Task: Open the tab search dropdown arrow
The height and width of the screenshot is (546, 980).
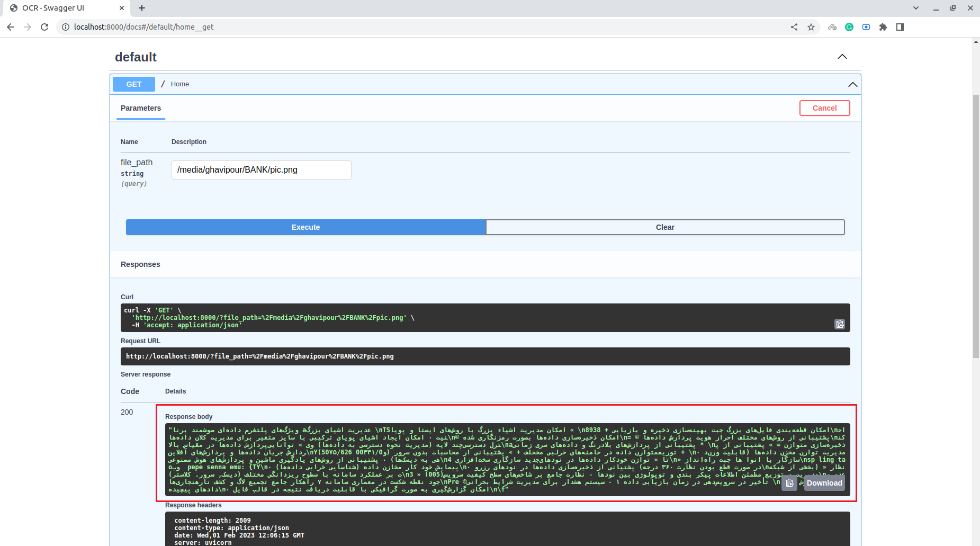Action: pyautogui.click(x=916, y=8)
